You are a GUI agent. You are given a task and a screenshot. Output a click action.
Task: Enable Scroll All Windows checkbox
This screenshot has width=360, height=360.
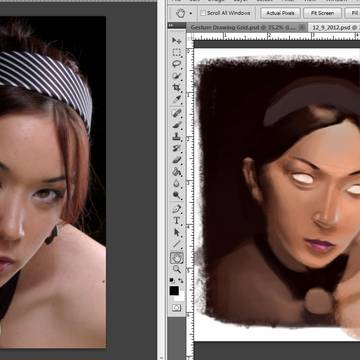point(203,13)
